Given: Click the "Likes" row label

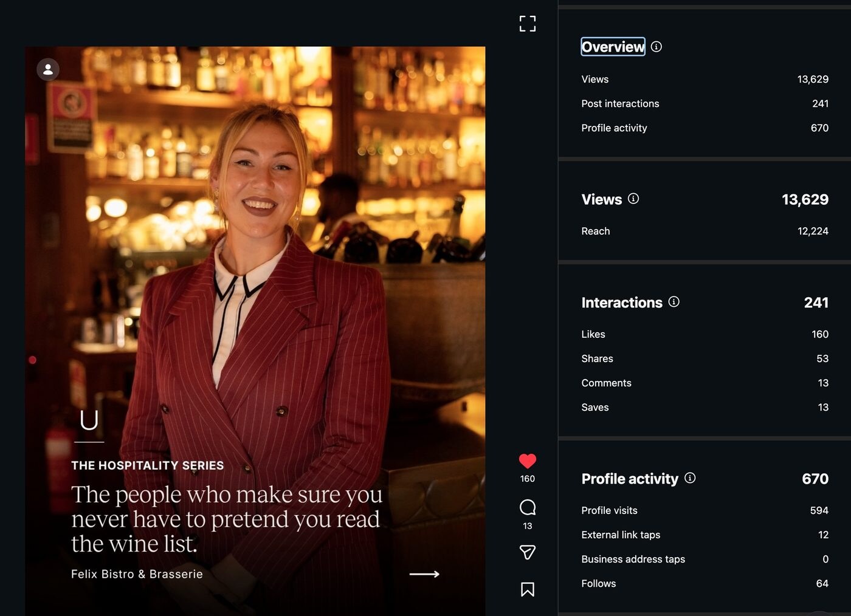Looking at the screenshot, I should click(593, 334).
